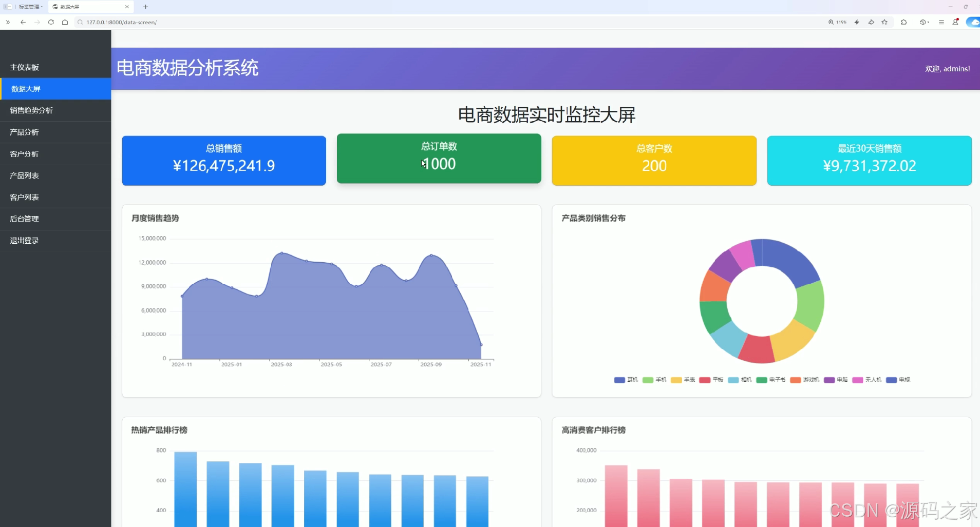Bookmark this page via the star icon
The image size is (980, 527).
(x=885, y=22)
